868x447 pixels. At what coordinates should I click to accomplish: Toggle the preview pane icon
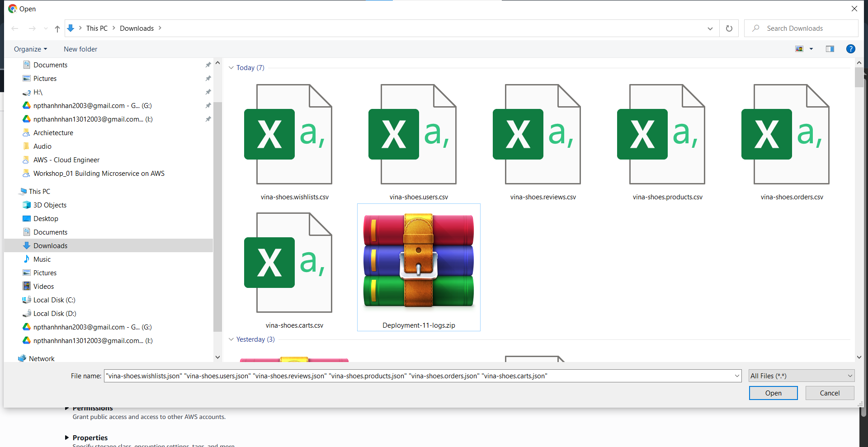point(830,49)
